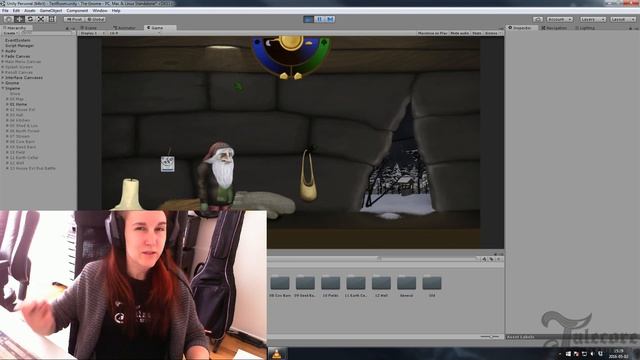
Task: Click Project search by type icon
Action: (484, 259)
